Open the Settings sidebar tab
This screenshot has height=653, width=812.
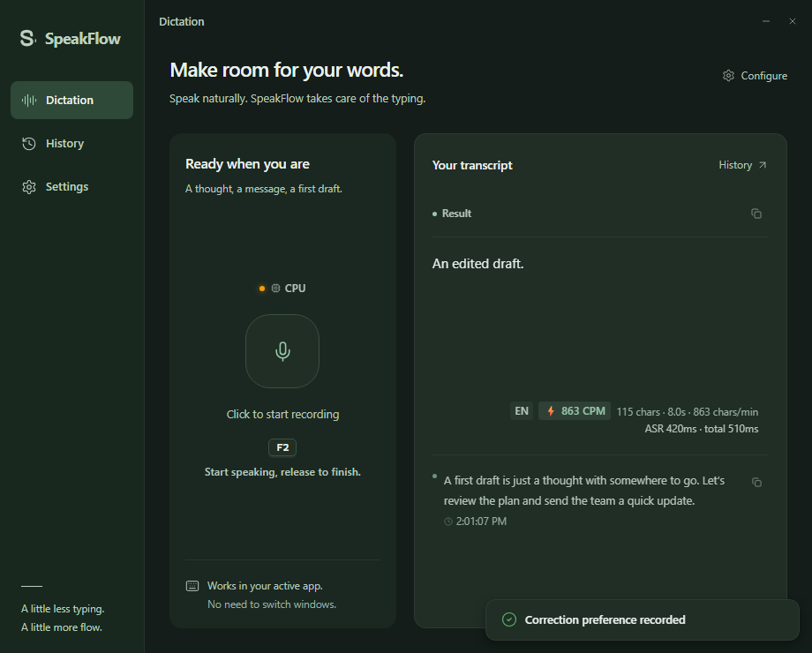point(72,186)
